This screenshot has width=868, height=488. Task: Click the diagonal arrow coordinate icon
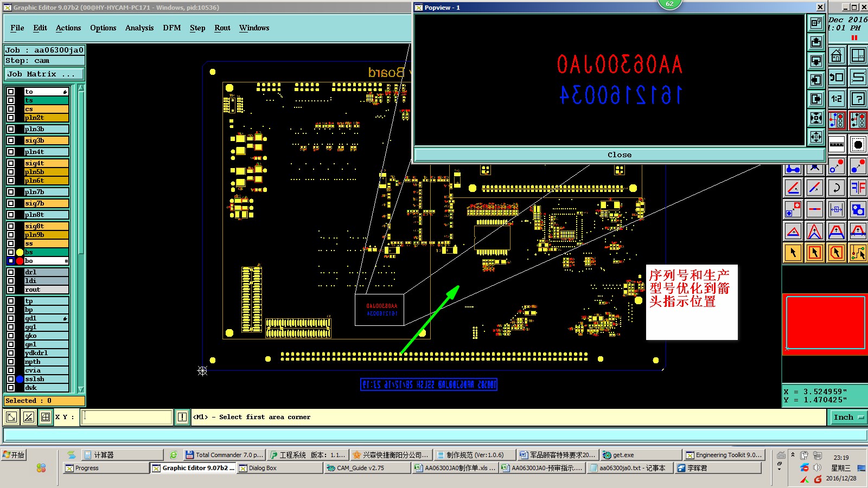[11, 417]
